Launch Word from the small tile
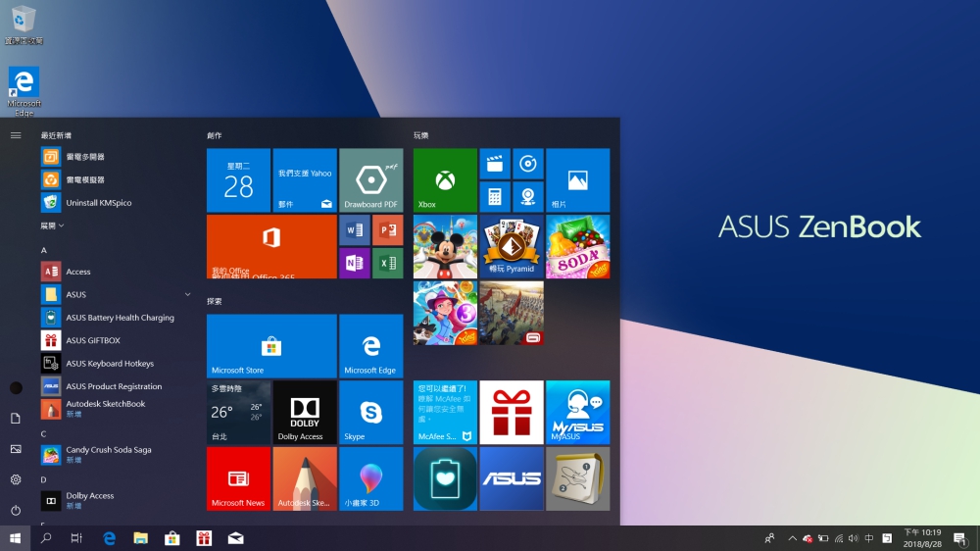Screen dimensions: 980x551 point(355,230)
